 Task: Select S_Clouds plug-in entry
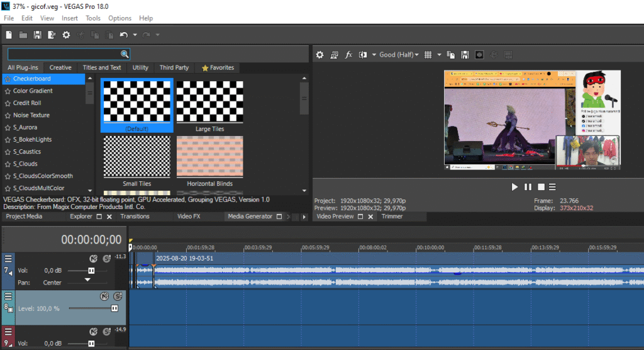pyautogui.click(x=25, y=164)
